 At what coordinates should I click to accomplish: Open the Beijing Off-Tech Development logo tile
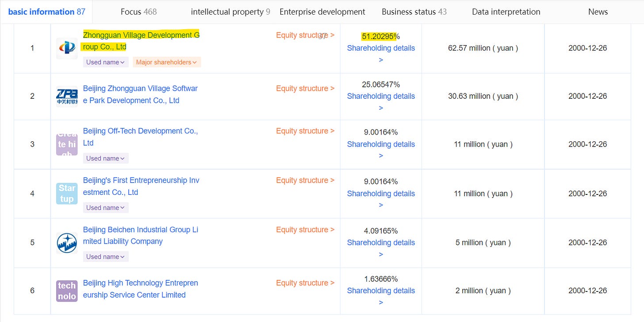(x=67, y=144)
